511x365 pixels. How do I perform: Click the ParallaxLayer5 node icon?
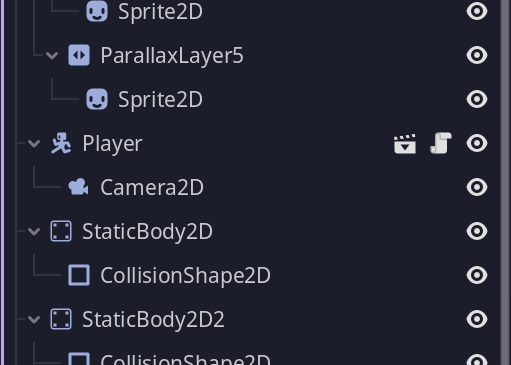pos(79,55)
